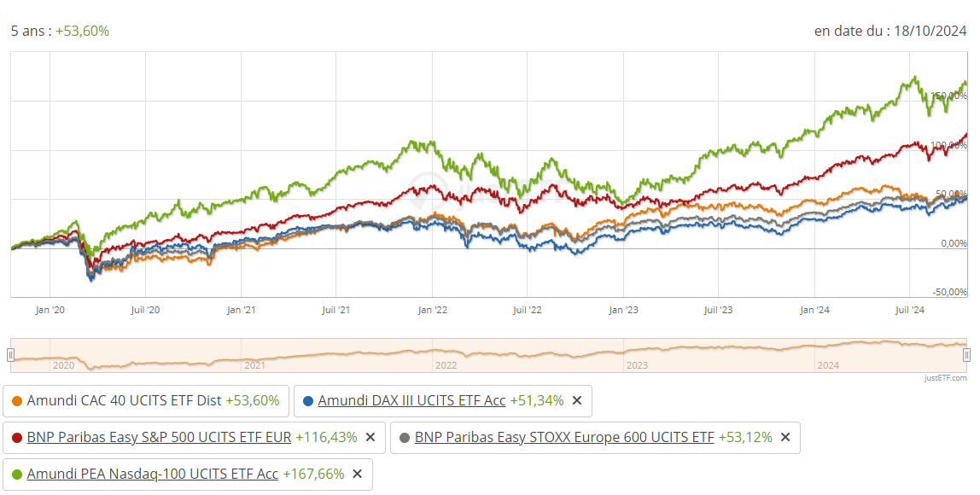
Task: Remove BNP Paribas STOXX Europe 600 ETF
Action: 785,438
